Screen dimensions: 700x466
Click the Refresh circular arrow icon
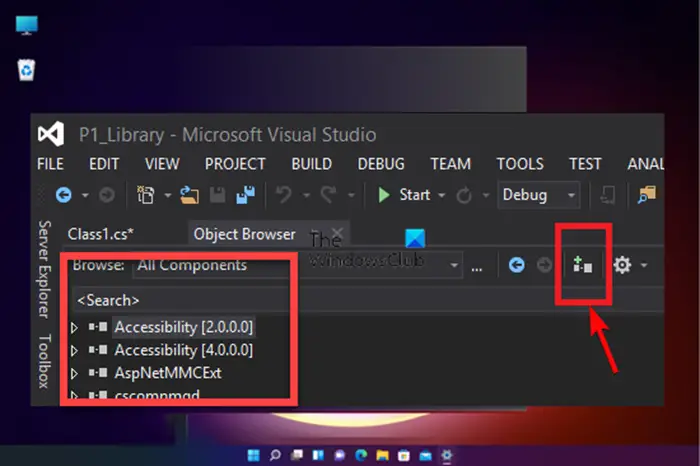pos(464,195)
